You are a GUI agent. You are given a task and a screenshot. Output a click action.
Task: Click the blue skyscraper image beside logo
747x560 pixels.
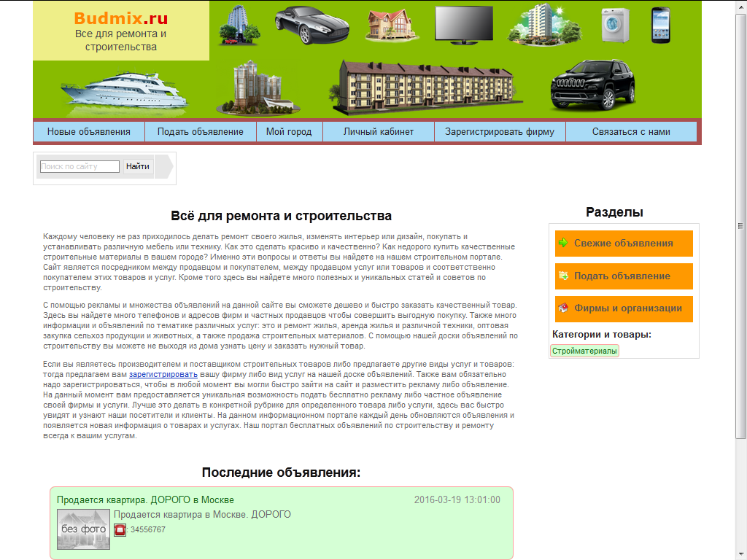[x=239, y=26]
